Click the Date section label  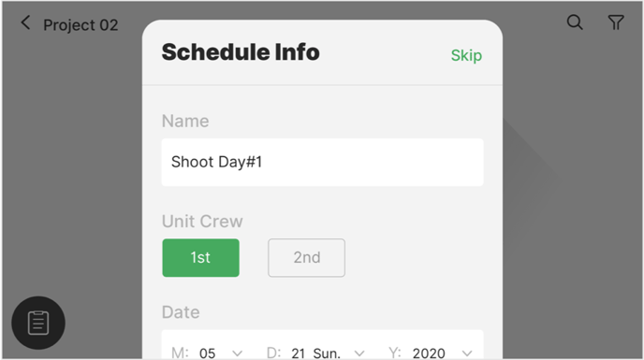(x=181, y=312)
